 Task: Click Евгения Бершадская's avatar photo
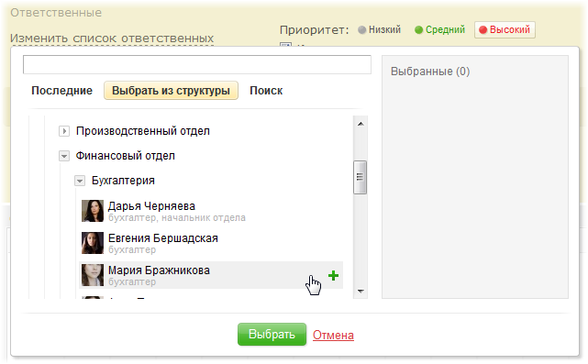[93, 243]
